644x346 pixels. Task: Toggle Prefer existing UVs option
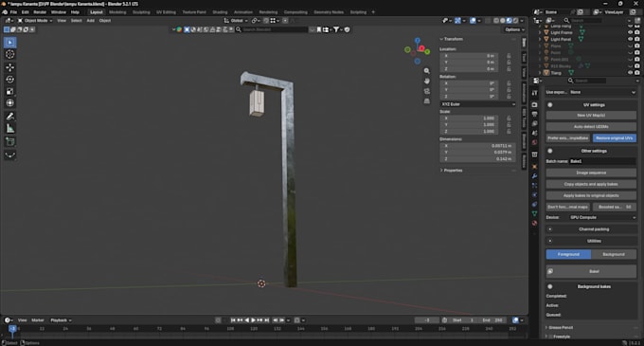tap(568, 138)
